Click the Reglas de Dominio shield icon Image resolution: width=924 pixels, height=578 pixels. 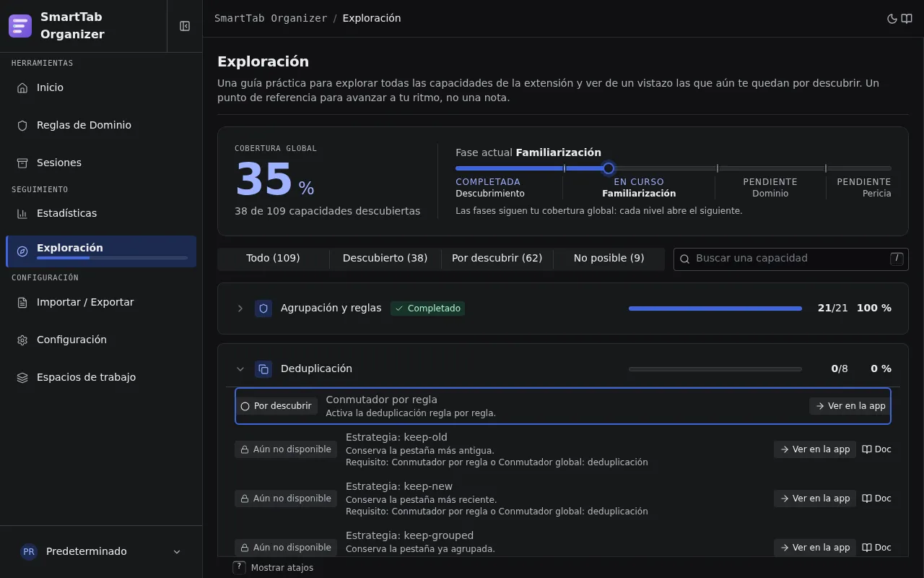click(x=22, y=125)
